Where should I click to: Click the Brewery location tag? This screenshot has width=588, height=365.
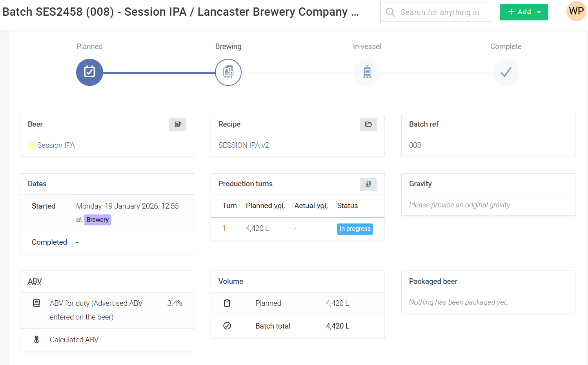pos(98,220)
